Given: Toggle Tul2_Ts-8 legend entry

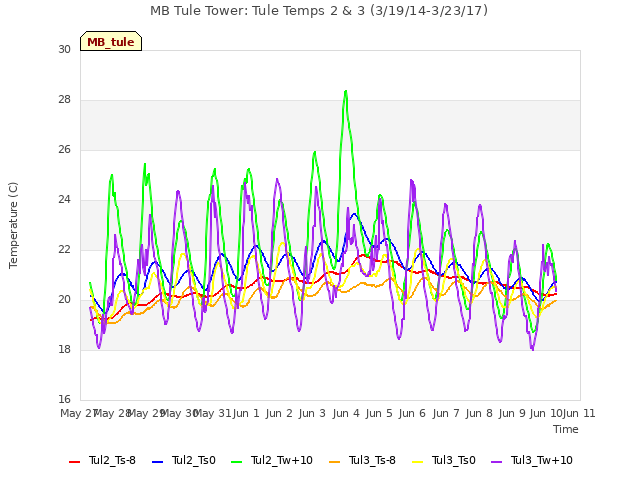Looking at the screenshot, I should coord(102,460).
